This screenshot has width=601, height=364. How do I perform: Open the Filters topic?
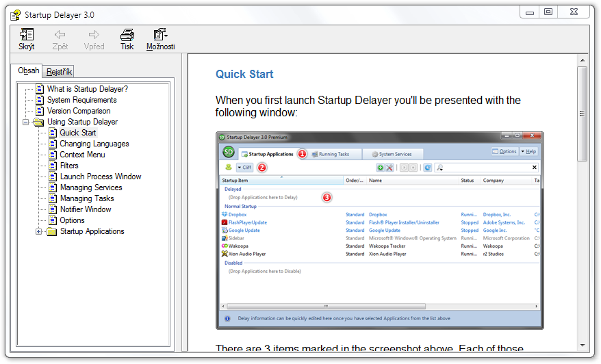pos(69,166)
